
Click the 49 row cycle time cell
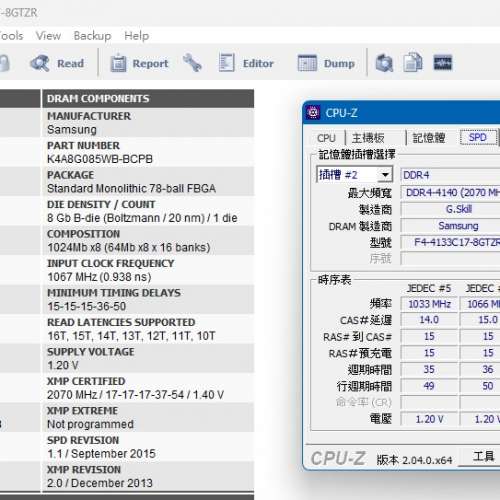[429, 386]
